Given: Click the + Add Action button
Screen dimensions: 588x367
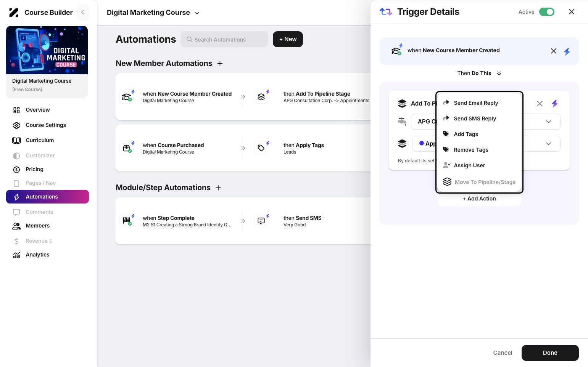Looking at the screenshot, I should click(479, 199).
